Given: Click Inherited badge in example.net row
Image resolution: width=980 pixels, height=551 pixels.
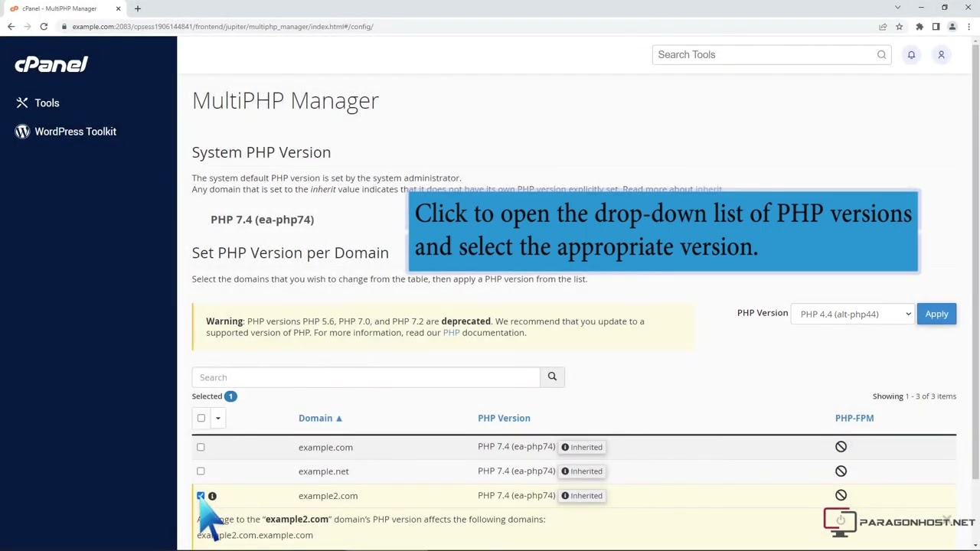Looking at the screenshot, I should tap(582, 471).
